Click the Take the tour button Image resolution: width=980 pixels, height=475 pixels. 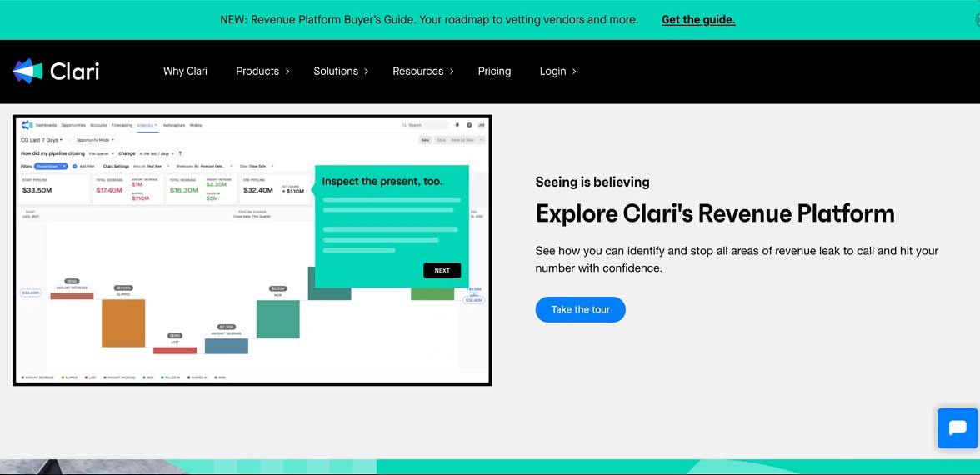(x=580, y=309)
